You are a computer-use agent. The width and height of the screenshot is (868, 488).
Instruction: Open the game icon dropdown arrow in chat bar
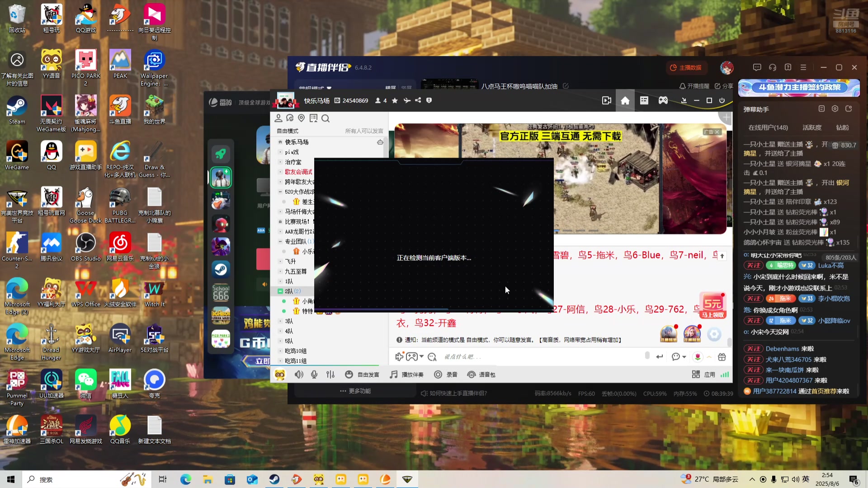pos(422,357)
